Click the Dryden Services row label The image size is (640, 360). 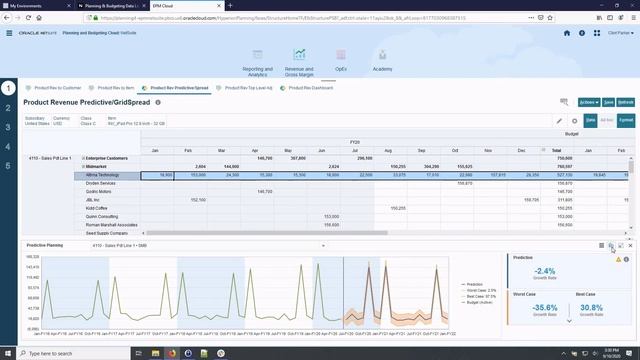coord(101,183)
